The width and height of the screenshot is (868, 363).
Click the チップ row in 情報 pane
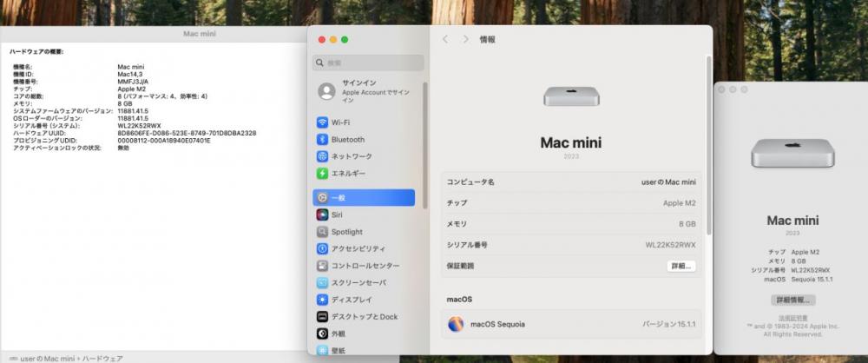(571, 203)
